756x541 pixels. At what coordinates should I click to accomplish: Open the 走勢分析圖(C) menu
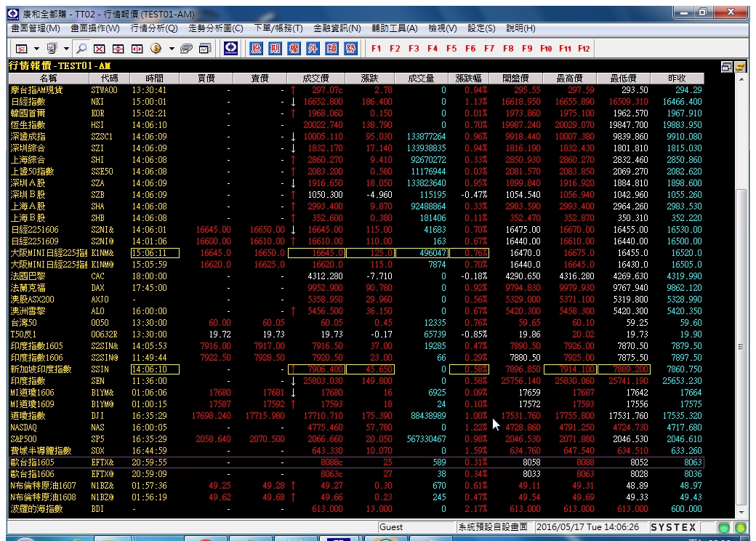215,28
